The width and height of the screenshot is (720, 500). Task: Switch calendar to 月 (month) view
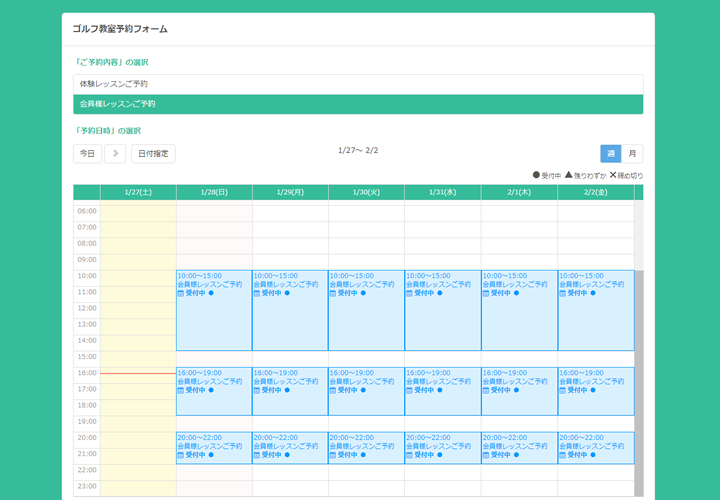click(x=632, y=153)
